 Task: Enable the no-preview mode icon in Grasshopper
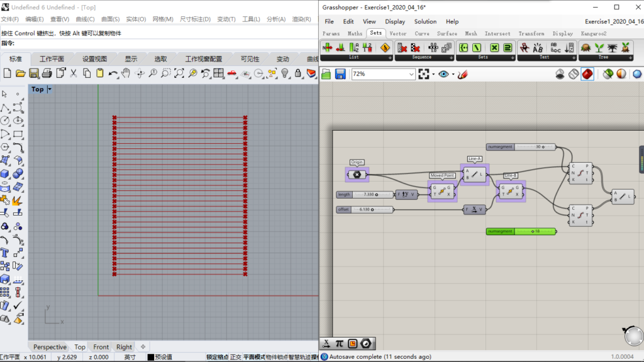pos(560,74)
